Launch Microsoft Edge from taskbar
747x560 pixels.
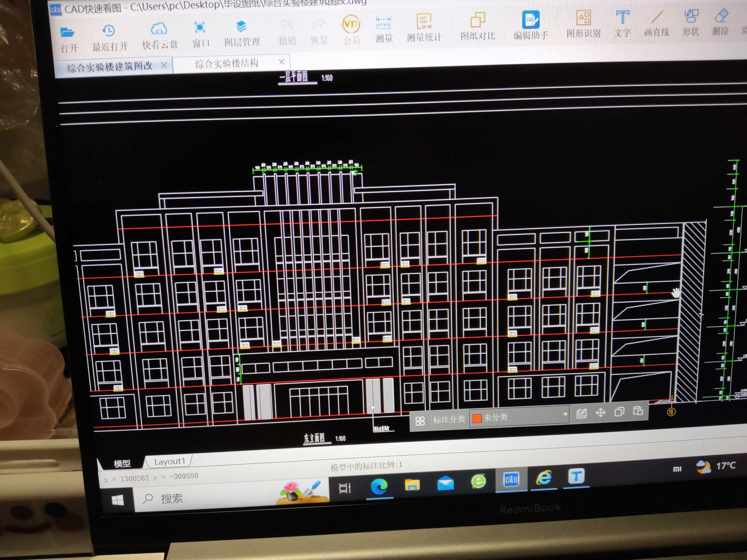point(379,487)
